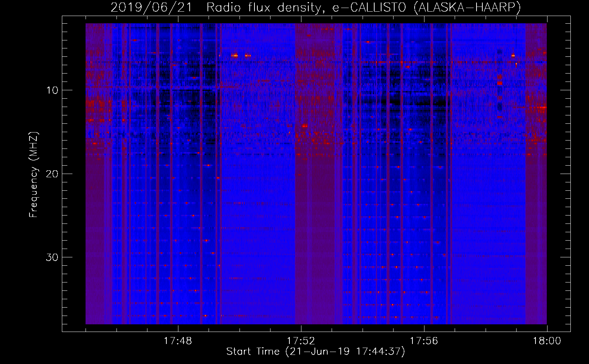Click the 10 MHz frequency tick label
This screenshot has width=589, height=364.
pyautogui.click(x=52, y=90)
